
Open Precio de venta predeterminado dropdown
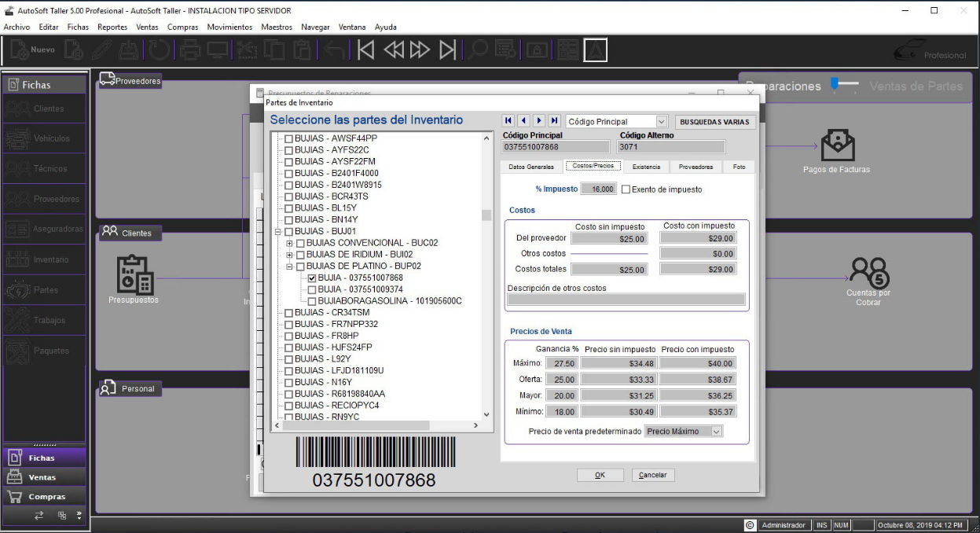(x=715, y=432)
